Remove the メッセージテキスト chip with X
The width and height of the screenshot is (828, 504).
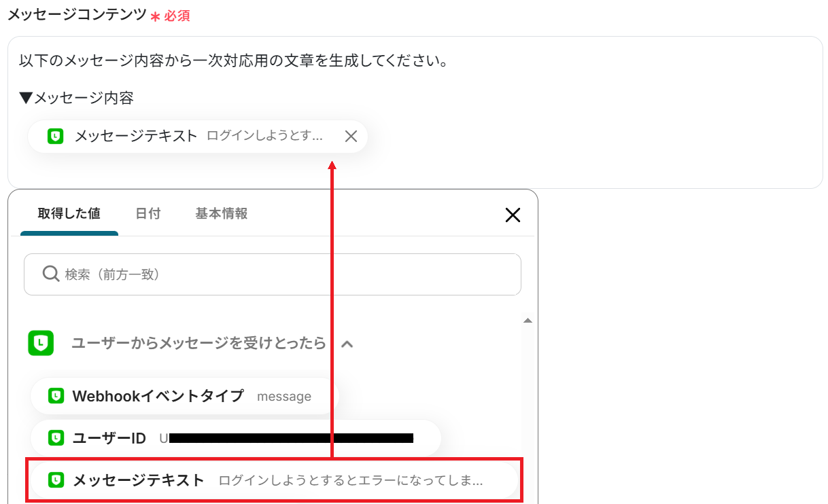351,137
